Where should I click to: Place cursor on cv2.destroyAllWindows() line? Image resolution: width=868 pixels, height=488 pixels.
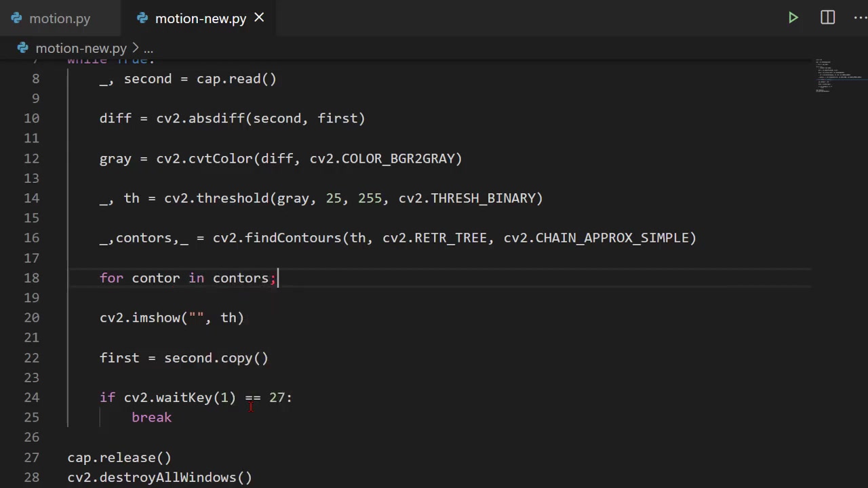[159, 477]
